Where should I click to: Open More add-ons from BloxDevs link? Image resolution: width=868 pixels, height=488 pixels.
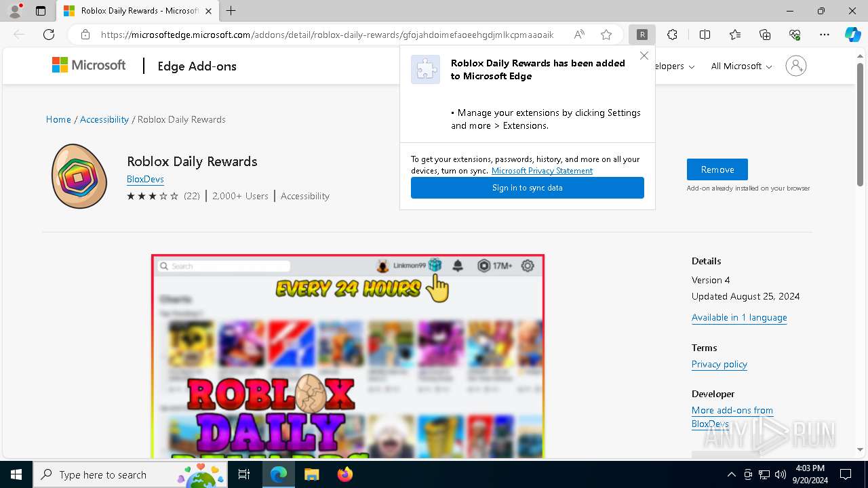(x=732, y=417)
